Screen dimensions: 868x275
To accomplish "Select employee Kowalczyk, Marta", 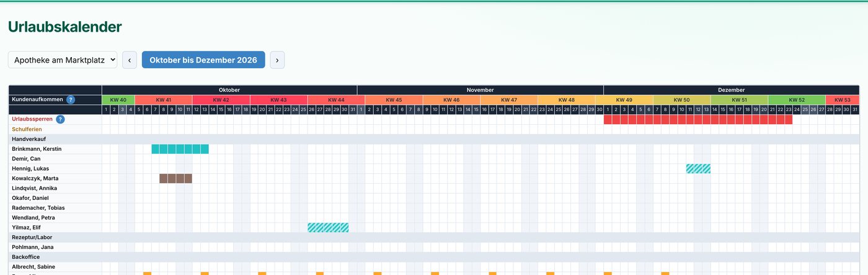I will coord(35,178).
